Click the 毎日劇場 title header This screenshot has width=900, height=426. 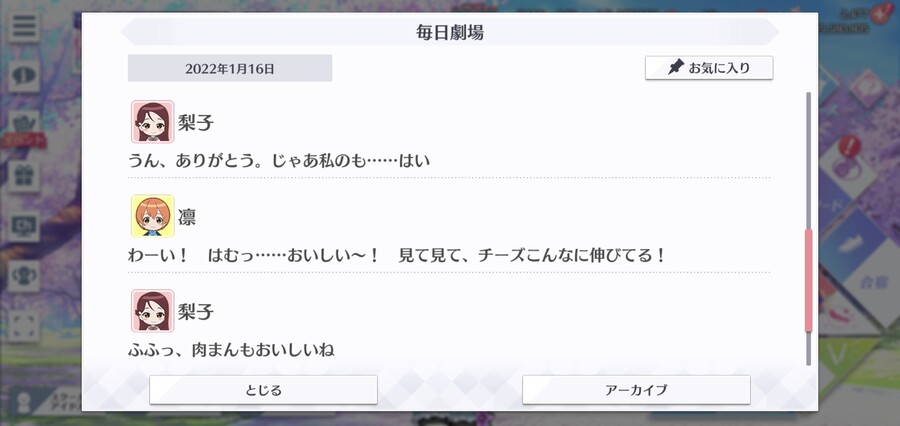(x=450, y=32)
